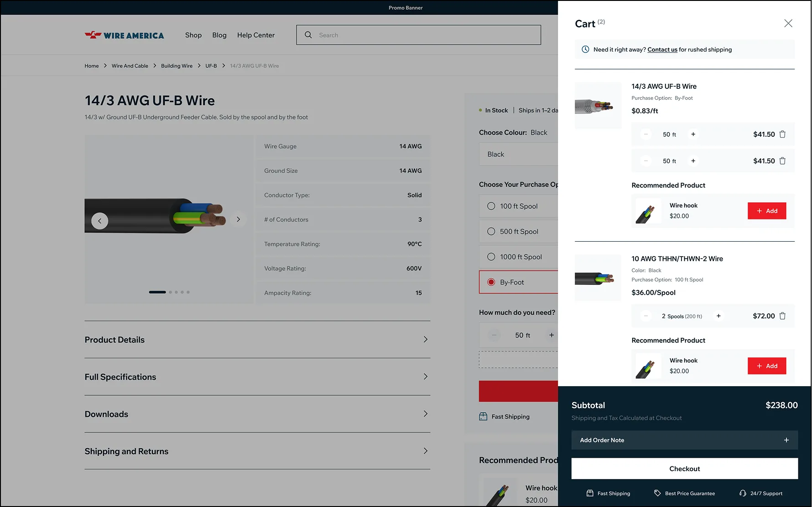Click the clock icon in rush shipping notice
812x507 pixels.
pyautogui.click(x=585, y=49)
